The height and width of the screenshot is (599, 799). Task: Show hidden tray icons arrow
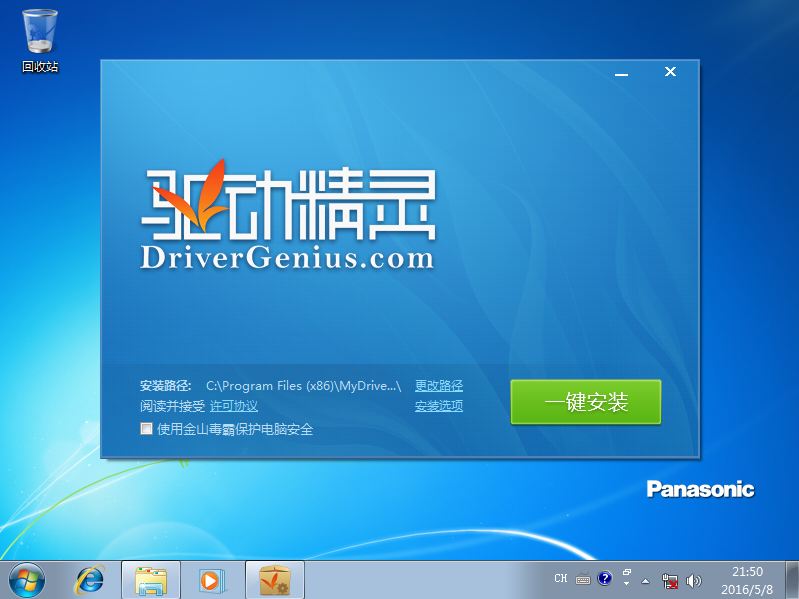(646, 581)
